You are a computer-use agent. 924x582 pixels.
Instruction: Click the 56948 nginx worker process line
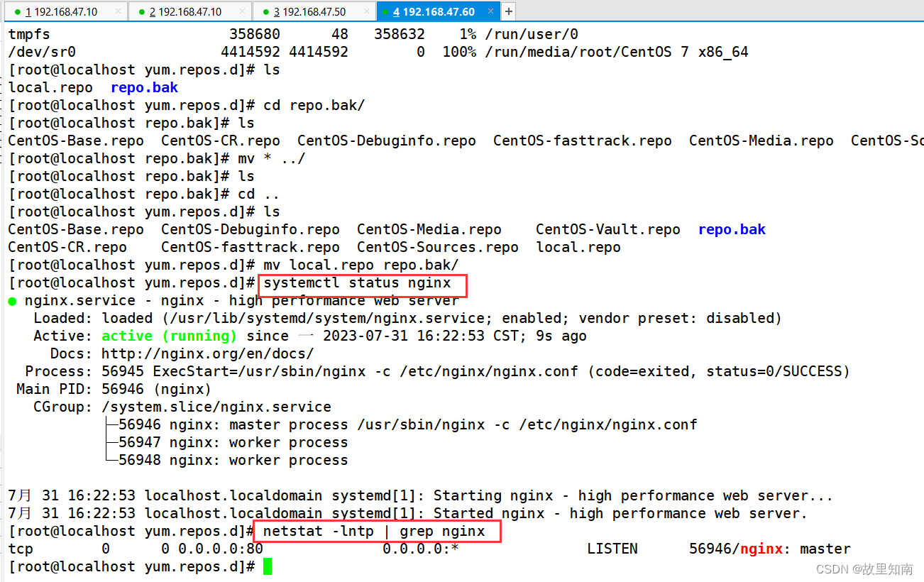tap(233, 460)
